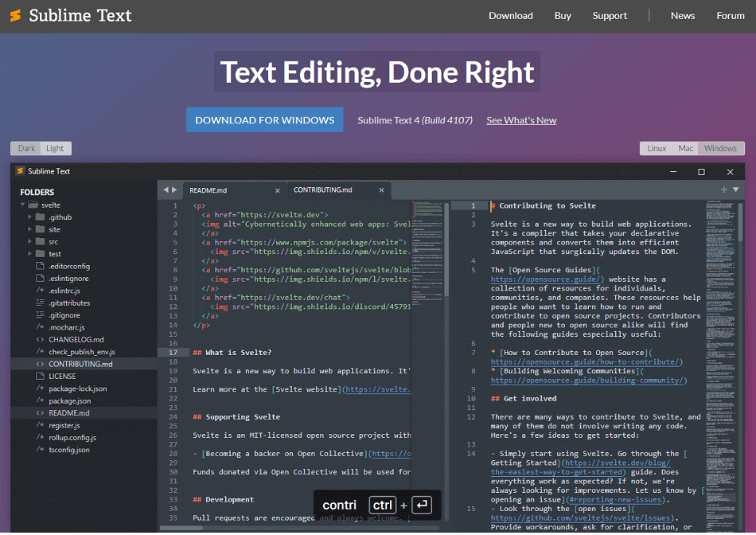
Task: Switch screenshot theme to Dark
Action: click(26, 148)
